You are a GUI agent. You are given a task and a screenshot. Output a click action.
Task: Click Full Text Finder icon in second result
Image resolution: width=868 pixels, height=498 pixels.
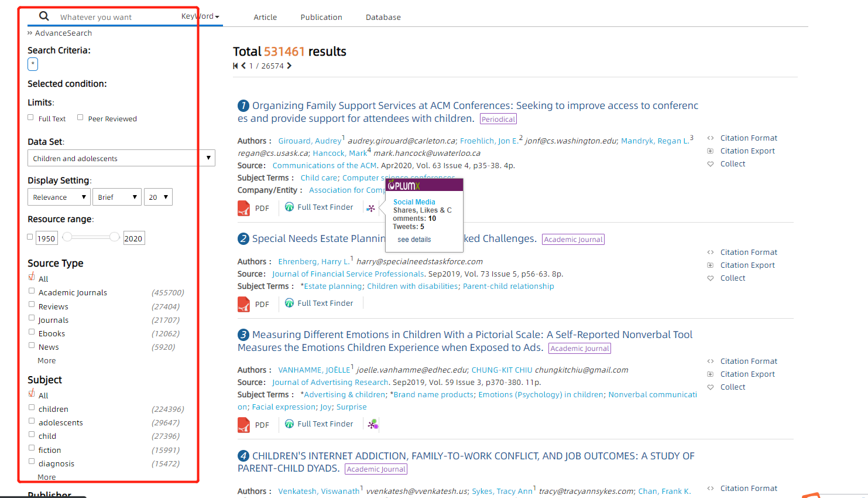pyautogui.click(x=289, y=303)
